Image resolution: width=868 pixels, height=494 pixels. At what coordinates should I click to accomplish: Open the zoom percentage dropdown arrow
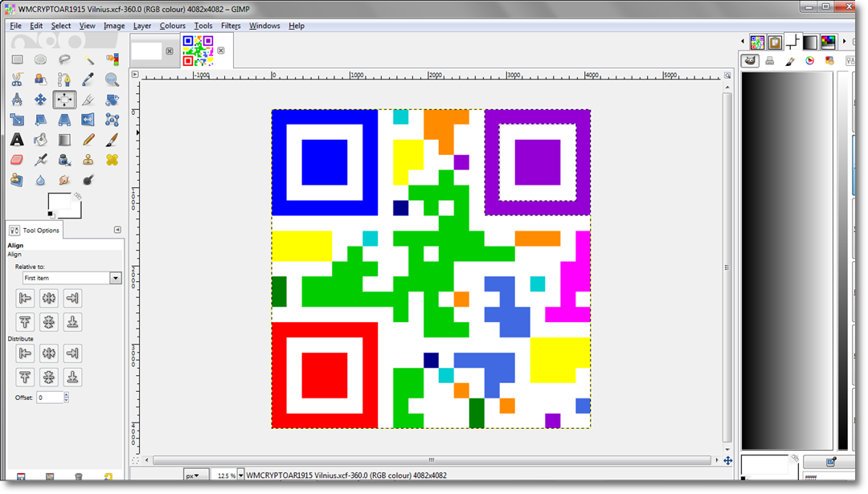coord(240,476)
